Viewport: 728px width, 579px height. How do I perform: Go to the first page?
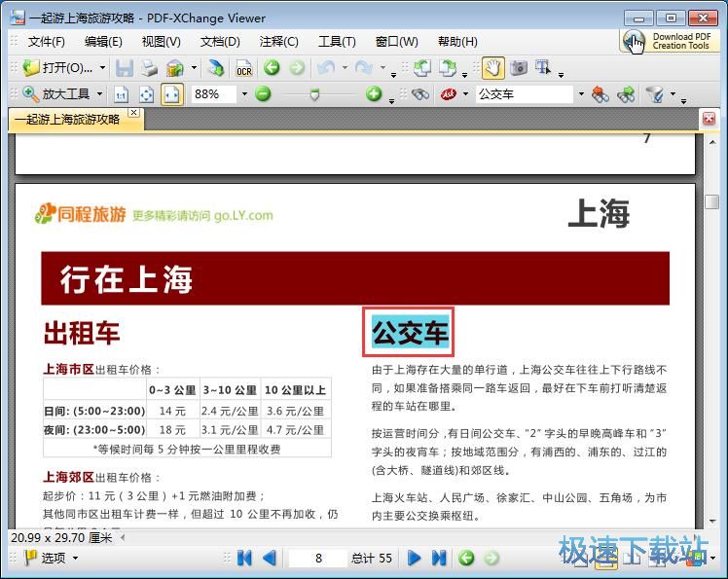pyautogui.click(x=244, y=558)
